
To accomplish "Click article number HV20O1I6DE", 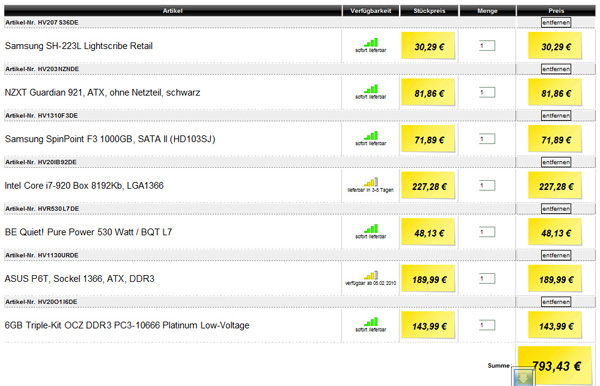I will (57, 302).
